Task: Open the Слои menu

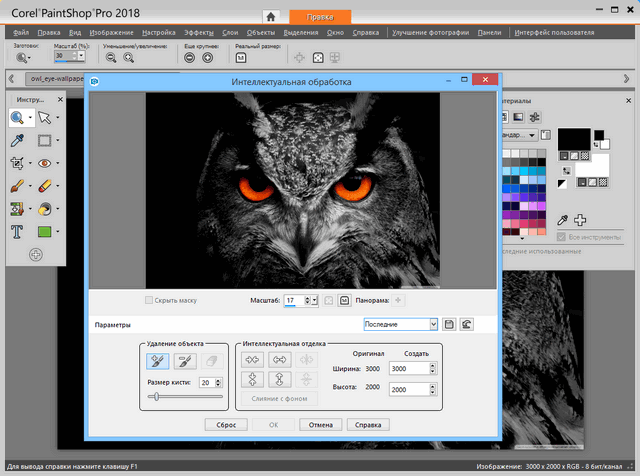Action: pyautogui.click(x=230, y=33)
